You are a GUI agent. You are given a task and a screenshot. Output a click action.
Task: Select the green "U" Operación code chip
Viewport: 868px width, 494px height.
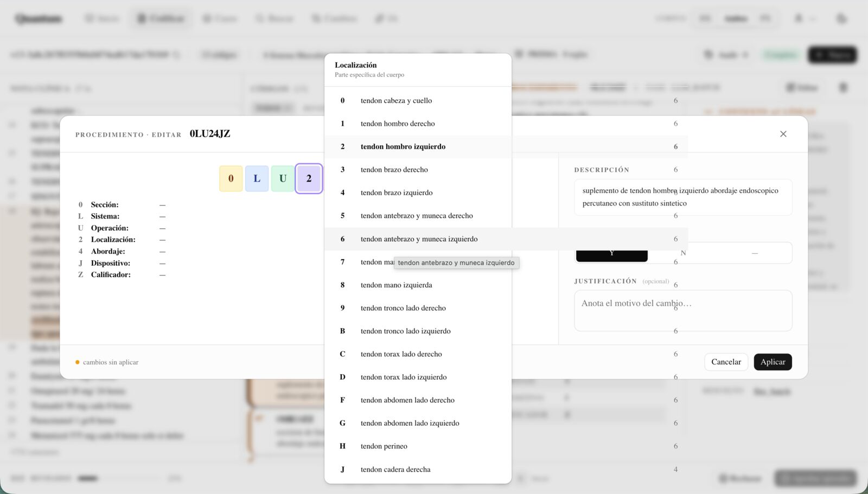pyautogui.click(x=282, y=178)
